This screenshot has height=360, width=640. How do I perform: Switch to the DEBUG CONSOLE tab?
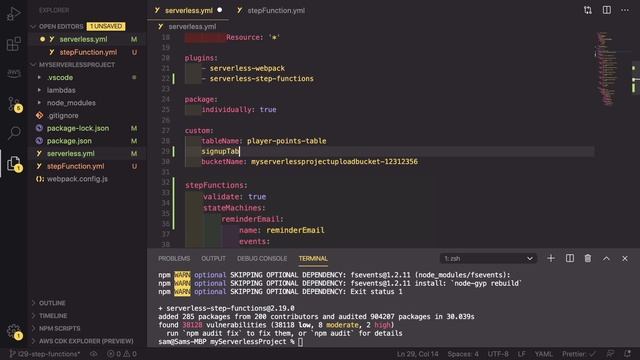(262, 258)
